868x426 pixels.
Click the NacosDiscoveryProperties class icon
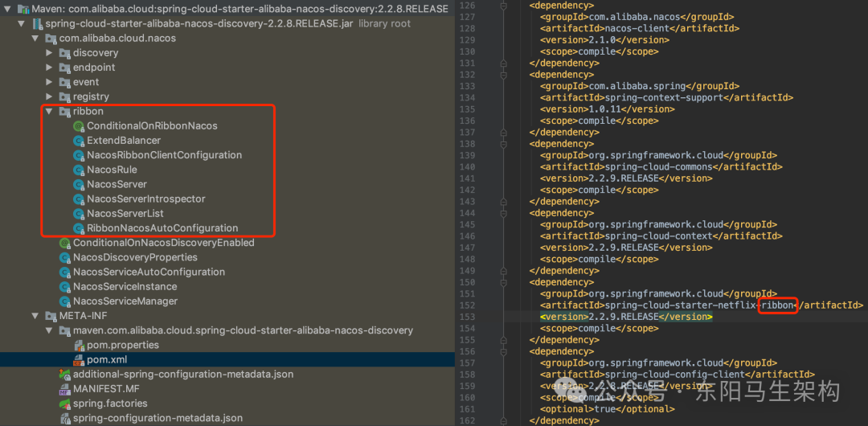[x=65, y=257]
